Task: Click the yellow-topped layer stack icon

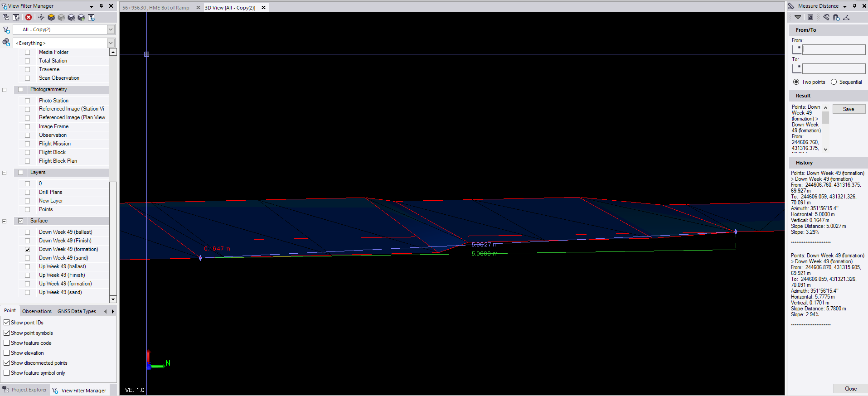Action: (x=51, y=17)
